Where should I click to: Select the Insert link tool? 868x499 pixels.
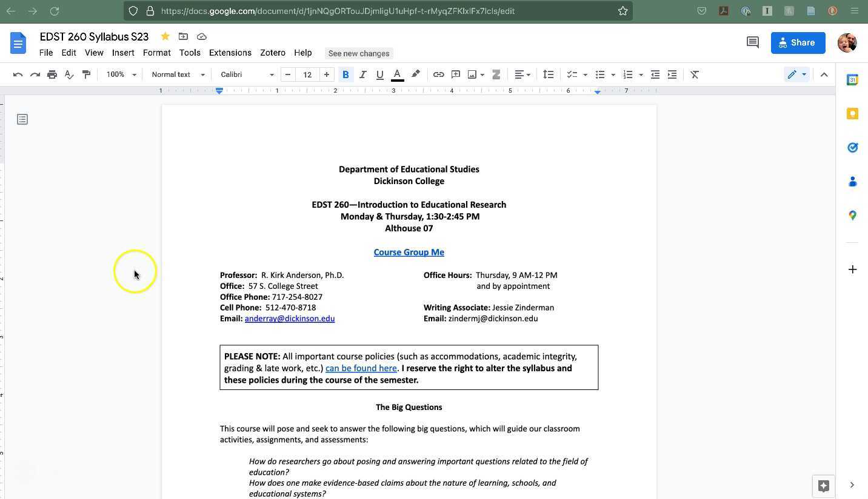[x=438, y=74]
